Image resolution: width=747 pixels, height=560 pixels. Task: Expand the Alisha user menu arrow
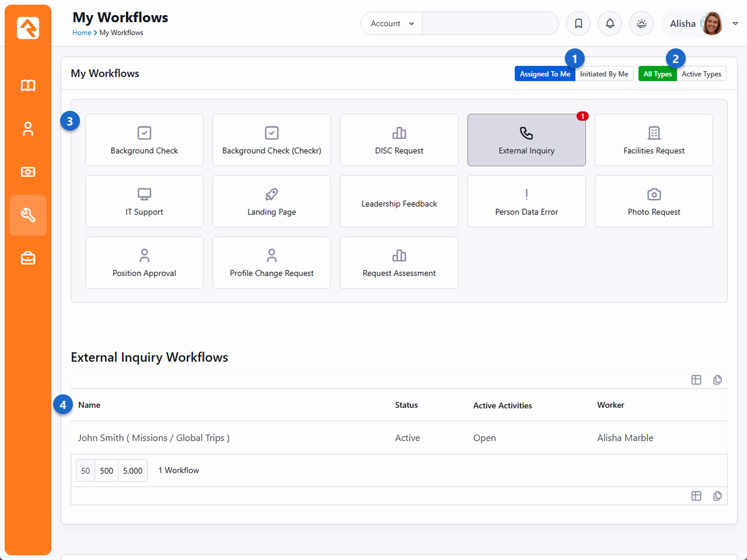[x=735, y=24]
